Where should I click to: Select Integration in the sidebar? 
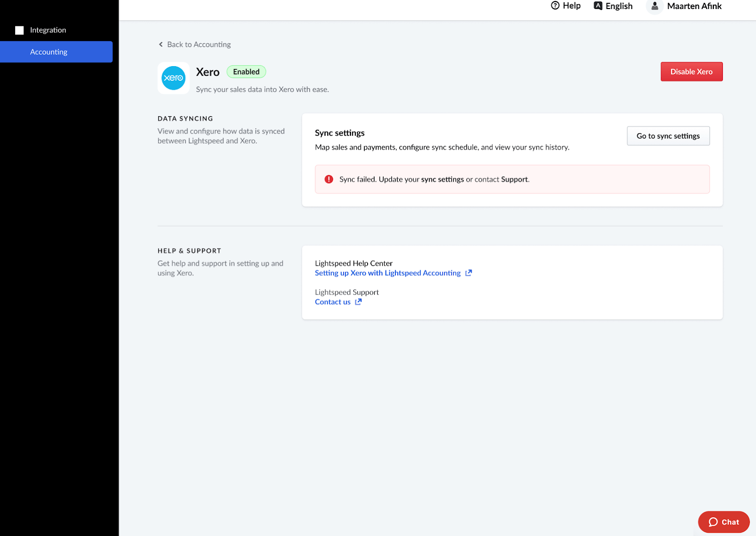(48, 30)
